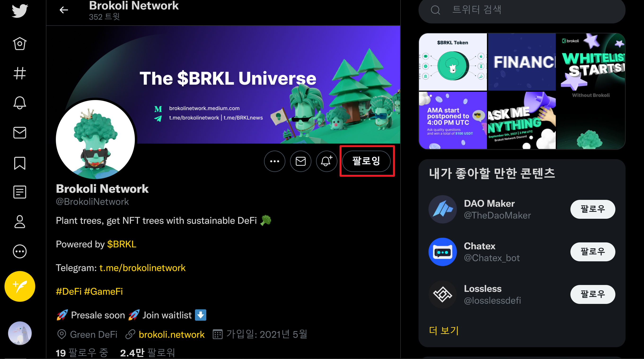The image size is (644, 359).
Task: Toggle the 팔로잉 following button
Action: [x=366, y=161]
